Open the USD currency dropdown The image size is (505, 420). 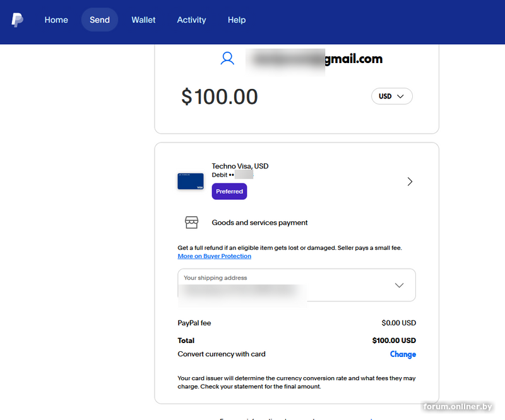pos(391,96)
